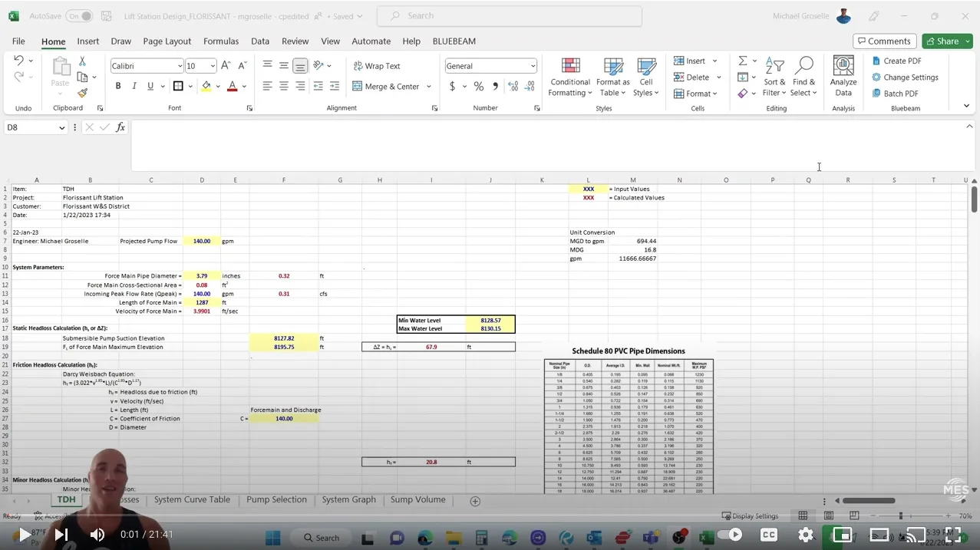Screen dimensions: 980x550
Task: Increase font size with the larger A icon
Action: 226,66
